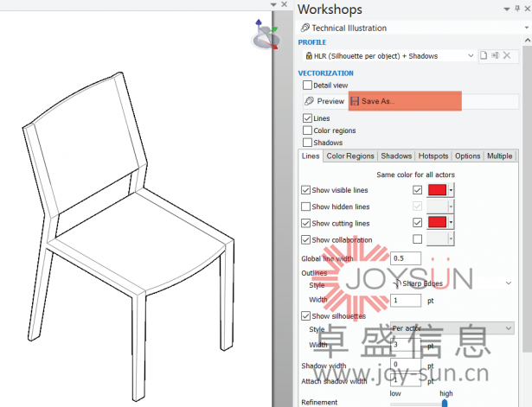Delete profile with the X icon
This screenshot has height=407, width=532.
pyautogui.click(x=507, y=55)
